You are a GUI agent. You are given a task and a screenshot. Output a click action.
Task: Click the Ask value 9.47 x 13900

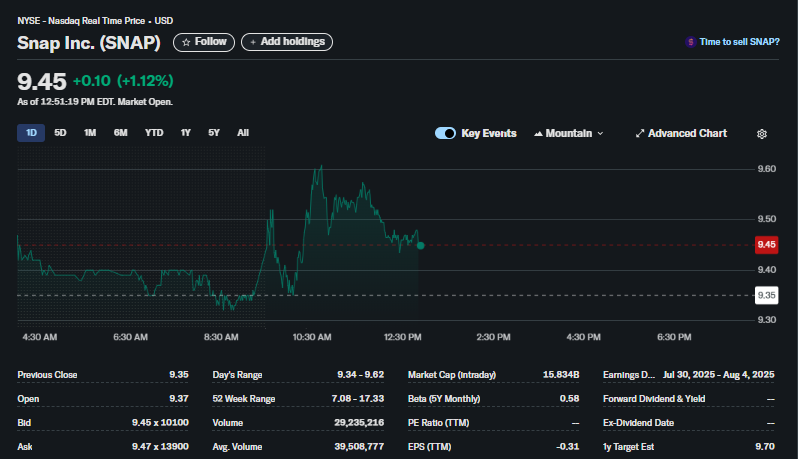point(160,447)
